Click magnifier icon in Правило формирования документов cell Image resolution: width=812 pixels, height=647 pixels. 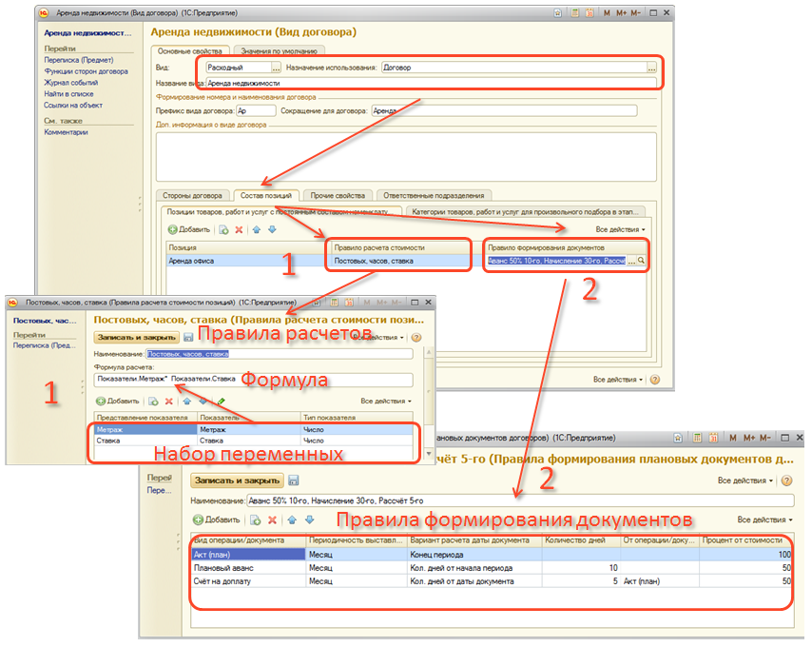tap(642, 261)
